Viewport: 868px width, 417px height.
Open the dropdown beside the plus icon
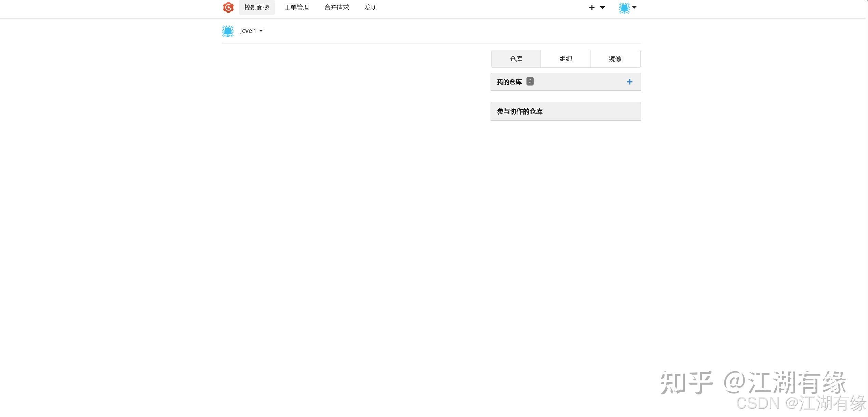click(602, 7)
